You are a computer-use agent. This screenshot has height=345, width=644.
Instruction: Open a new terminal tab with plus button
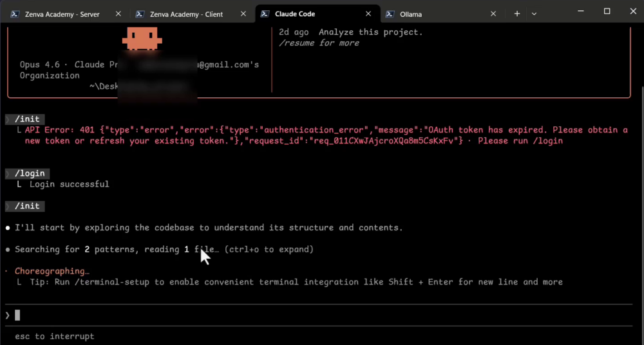click(x=517, y=14)
